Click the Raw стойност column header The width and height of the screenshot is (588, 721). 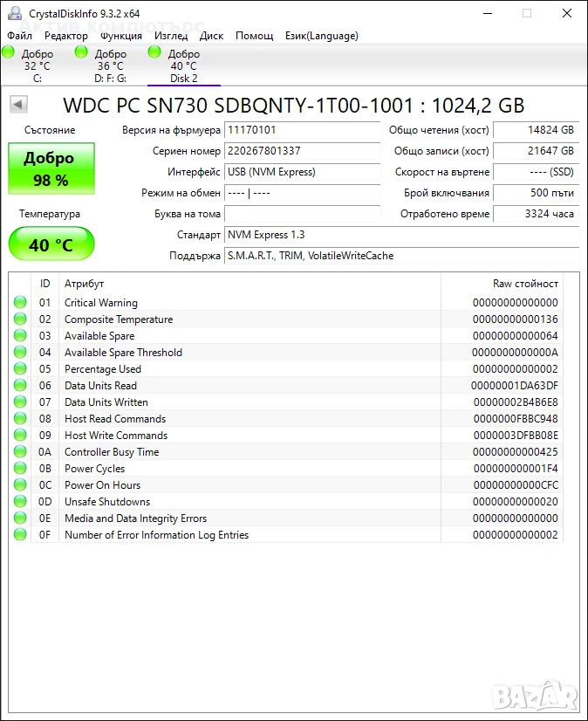pyautogui.click(x=502, y=283)
